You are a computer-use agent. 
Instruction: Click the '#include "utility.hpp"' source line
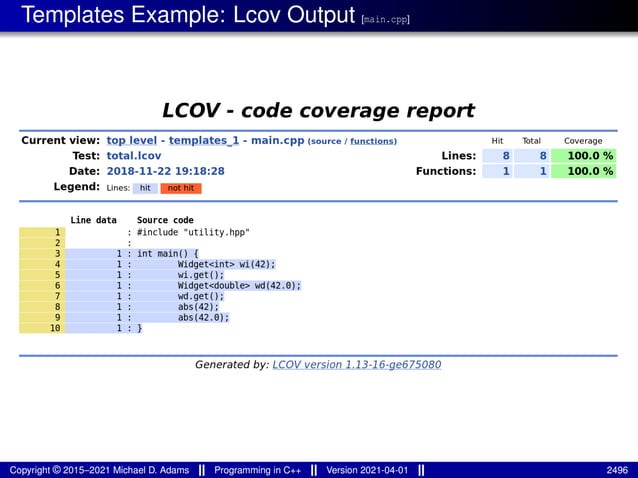tap(193, 232)
